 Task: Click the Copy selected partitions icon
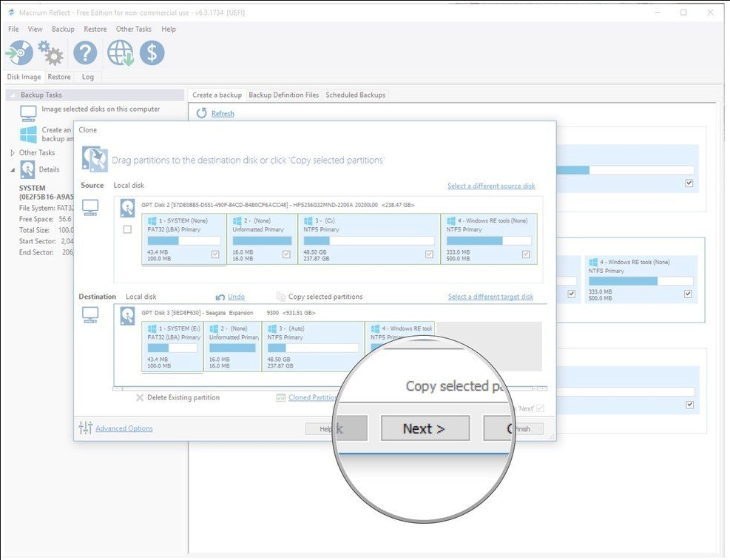pos(281,297)
